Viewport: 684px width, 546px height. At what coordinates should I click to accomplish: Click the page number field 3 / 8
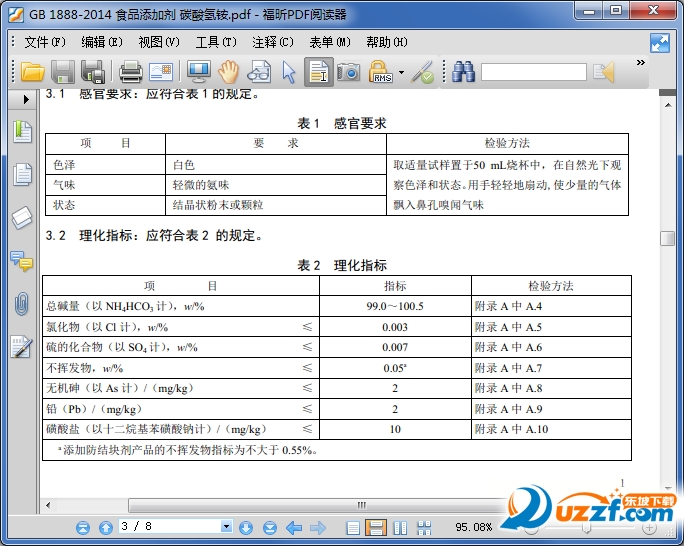(x=170, y=527)
